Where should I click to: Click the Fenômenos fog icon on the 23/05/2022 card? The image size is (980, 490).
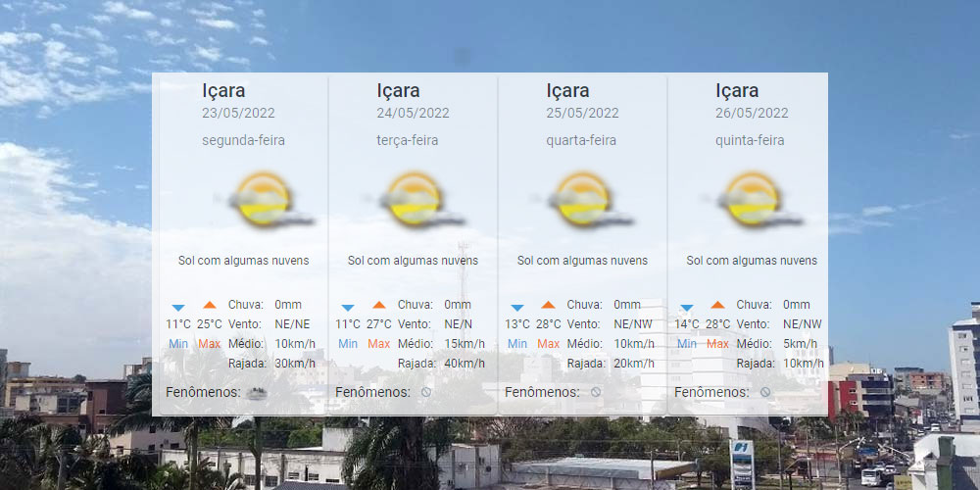(x=258, y=393)
